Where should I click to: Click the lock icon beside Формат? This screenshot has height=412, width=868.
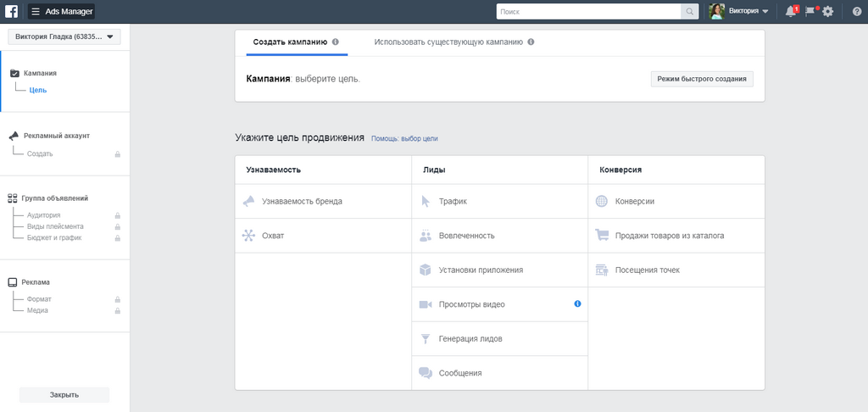(117, 299)
